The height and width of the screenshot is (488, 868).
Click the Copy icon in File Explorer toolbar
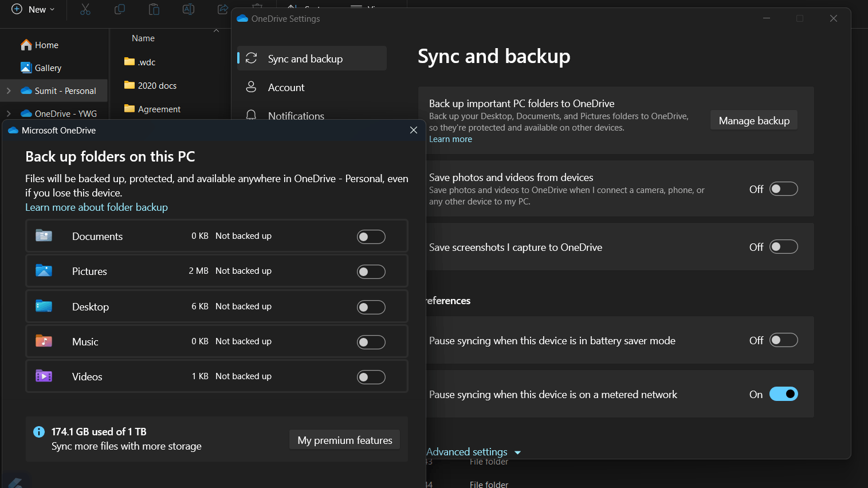pyautogui.click(x=120, y=10)
